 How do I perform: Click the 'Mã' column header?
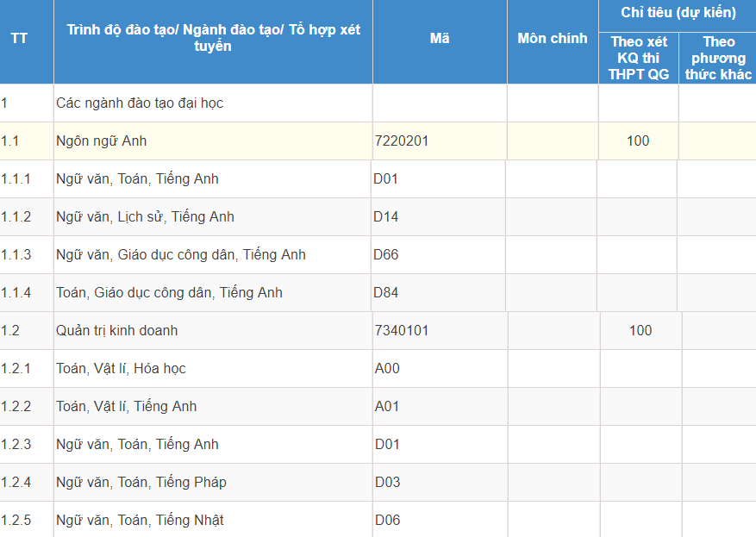[x=440, y=39]
